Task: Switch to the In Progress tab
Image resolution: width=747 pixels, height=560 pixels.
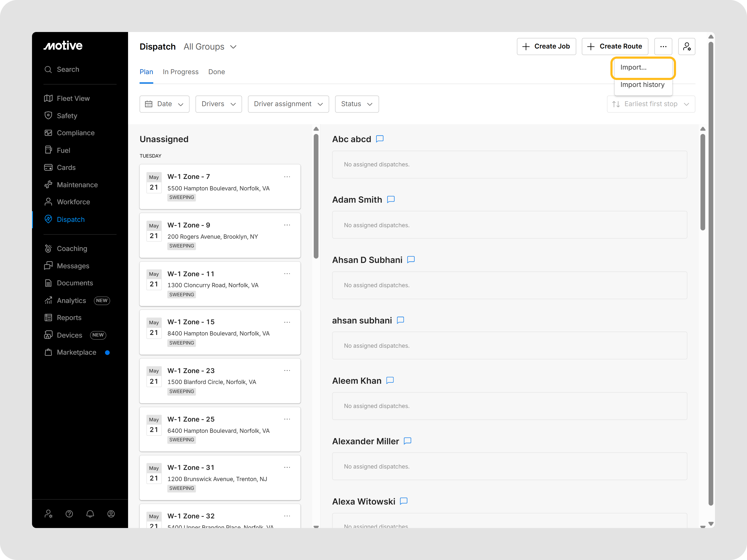Action: click(180, 72)
